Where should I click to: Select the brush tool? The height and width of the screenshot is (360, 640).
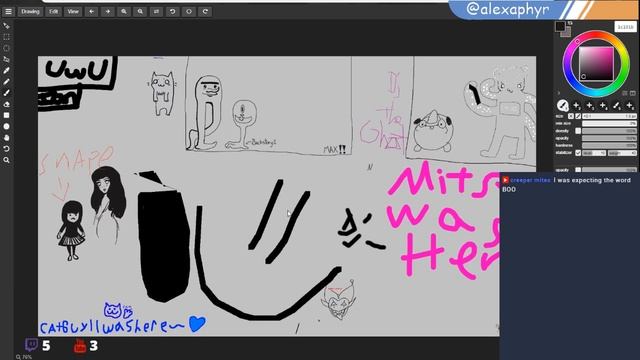click(7, 93)
